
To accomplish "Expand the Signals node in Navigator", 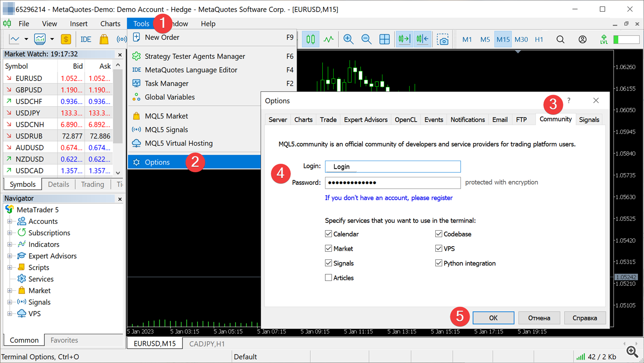I will [x=9, y=302].
